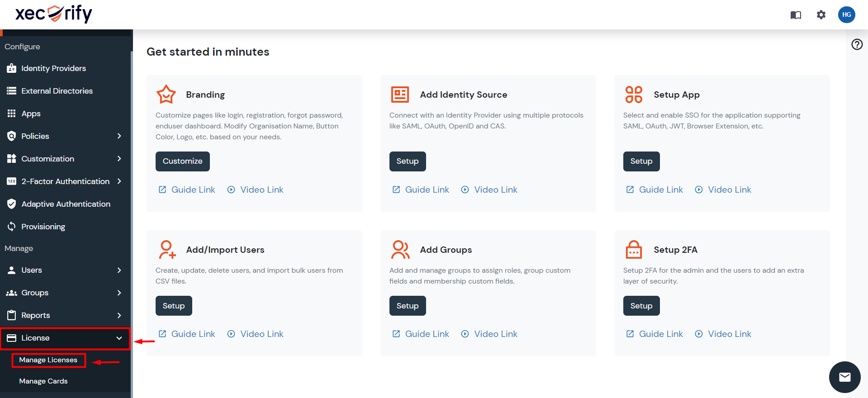Open Setup App Guide Link
The width and height of the screenshot is (868, 398).
click(655, 190)
